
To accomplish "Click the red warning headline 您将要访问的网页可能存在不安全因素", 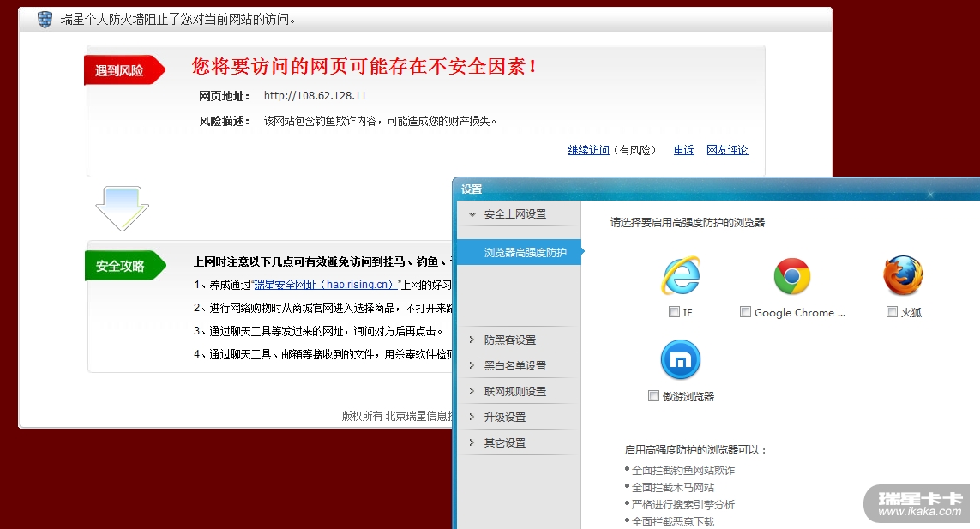I will pos(364,66).
